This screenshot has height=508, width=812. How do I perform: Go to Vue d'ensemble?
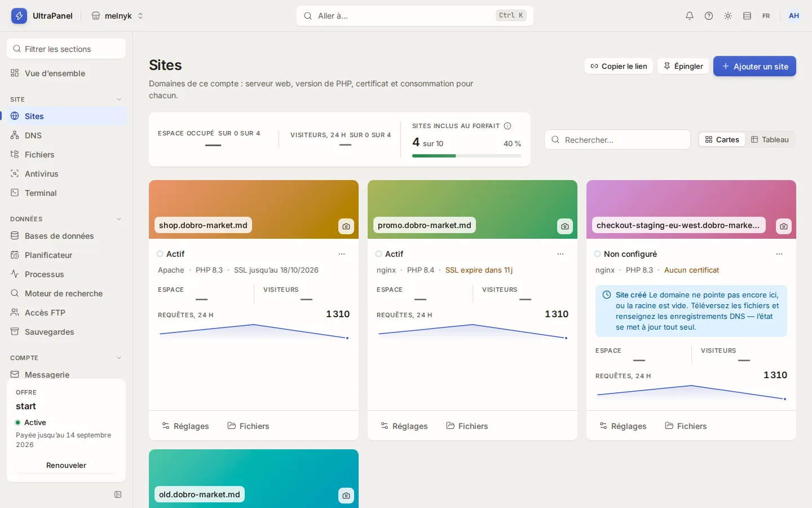pos(67,73)
